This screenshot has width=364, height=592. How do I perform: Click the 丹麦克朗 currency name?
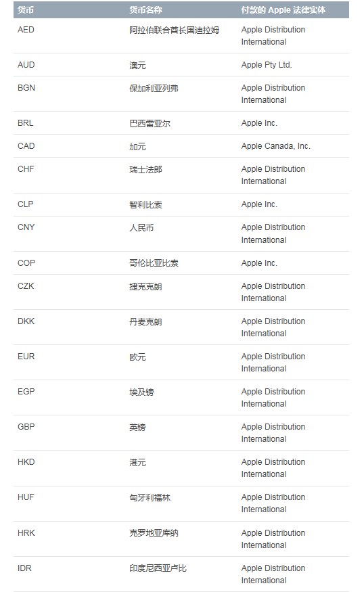pyautogui.click(x=145, y=321)
